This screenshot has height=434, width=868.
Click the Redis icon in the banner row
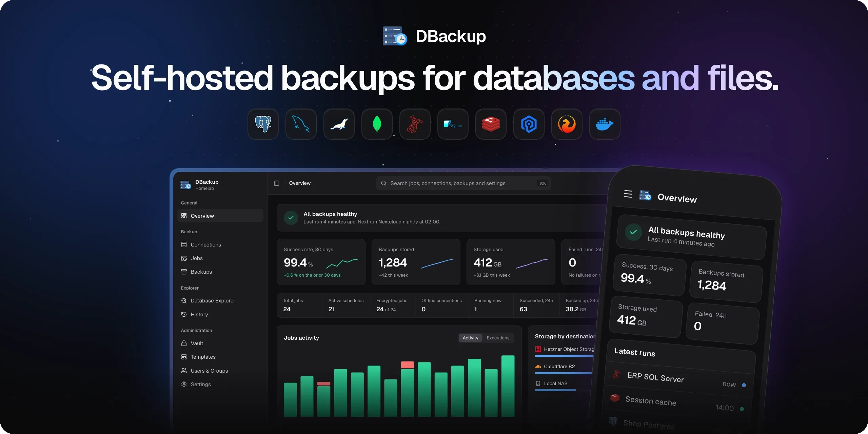click(491, 124)
